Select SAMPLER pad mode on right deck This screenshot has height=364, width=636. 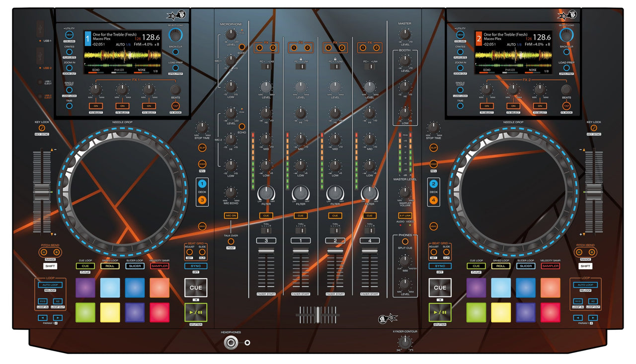coord(550,266)
